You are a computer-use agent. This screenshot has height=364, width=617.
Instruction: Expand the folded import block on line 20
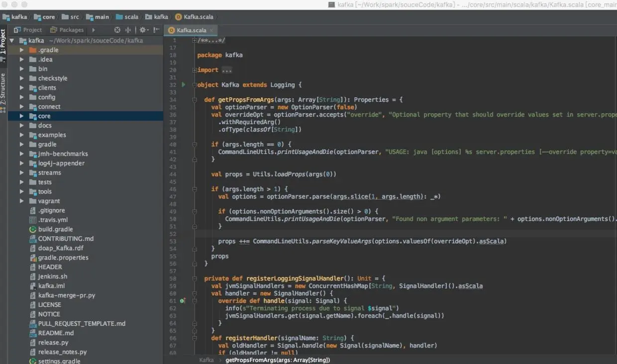pyautogui.click(x=195, y=70)
